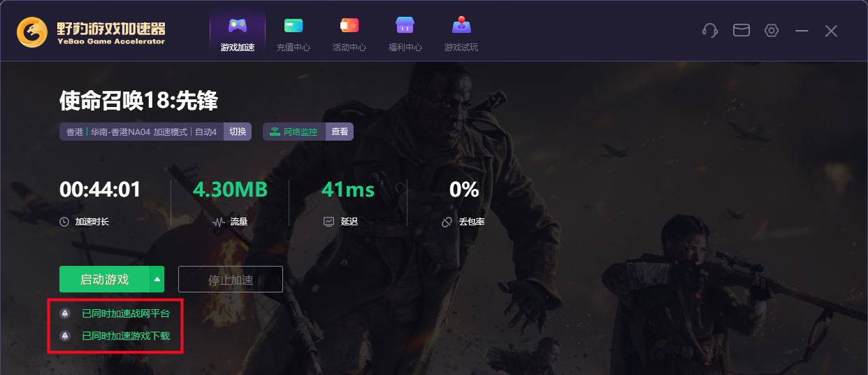Expand the arrow beside 启动游戏
The width and height of the screenshot is (868, 375).
(x=157, y=279)
